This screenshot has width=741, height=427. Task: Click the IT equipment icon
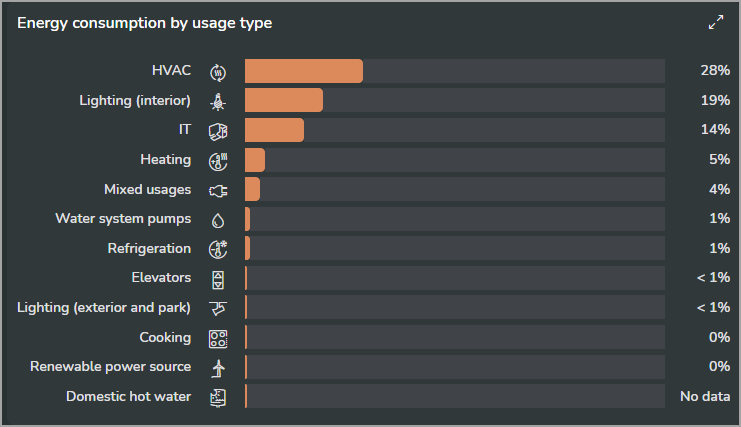coord(218,131)
